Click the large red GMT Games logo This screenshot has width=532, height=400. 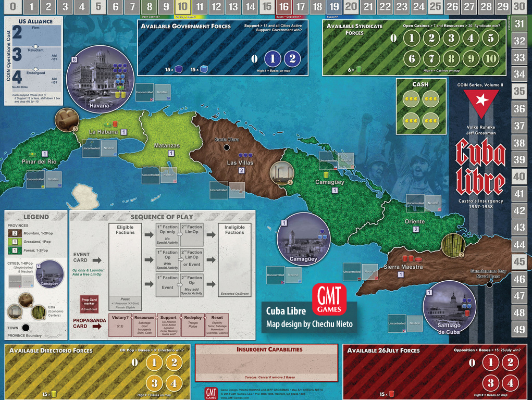tap(329, 299)
